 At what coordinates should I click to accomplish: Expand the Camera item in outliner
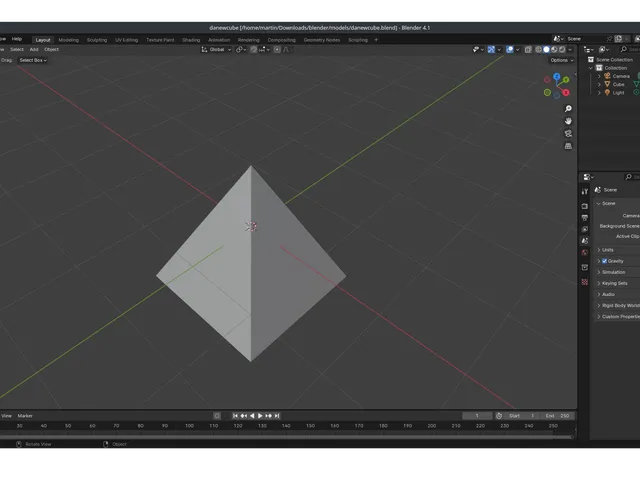click(x=599, y=76)
